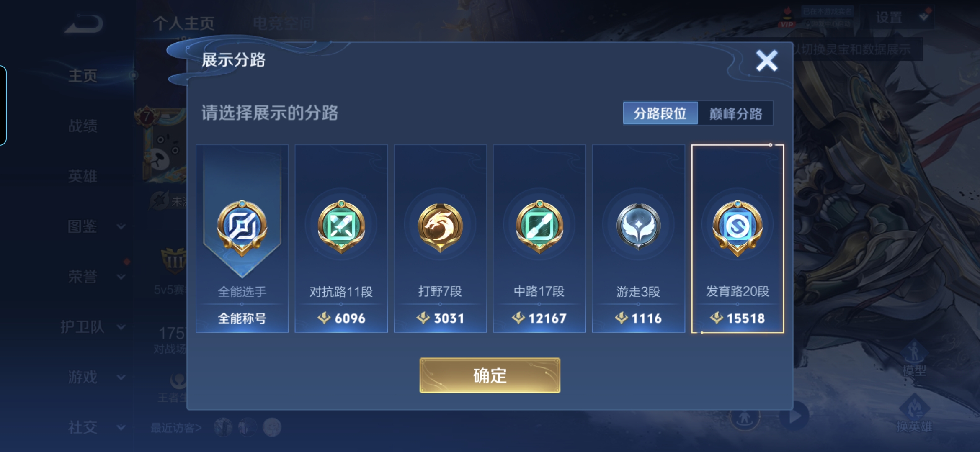Expand the 护卫队 sidebar chevron

tap(121, 327)
